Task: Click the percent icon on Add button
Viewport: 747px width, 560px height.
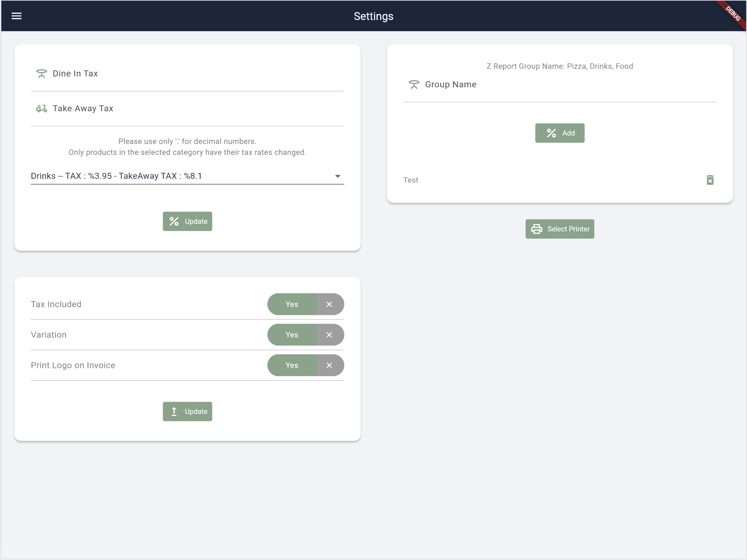Action: (x=550, y=133)
